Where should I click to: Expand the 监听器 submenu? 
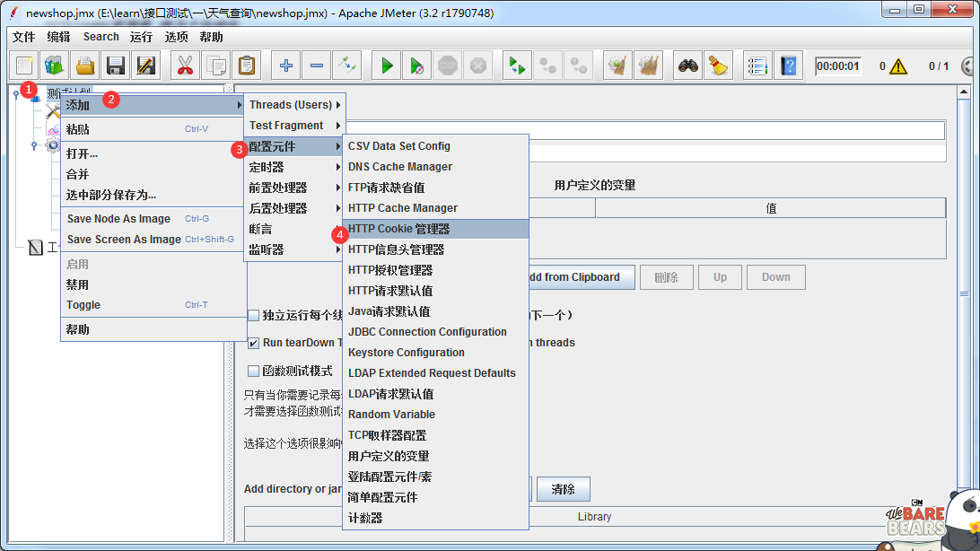pos(293,249)
